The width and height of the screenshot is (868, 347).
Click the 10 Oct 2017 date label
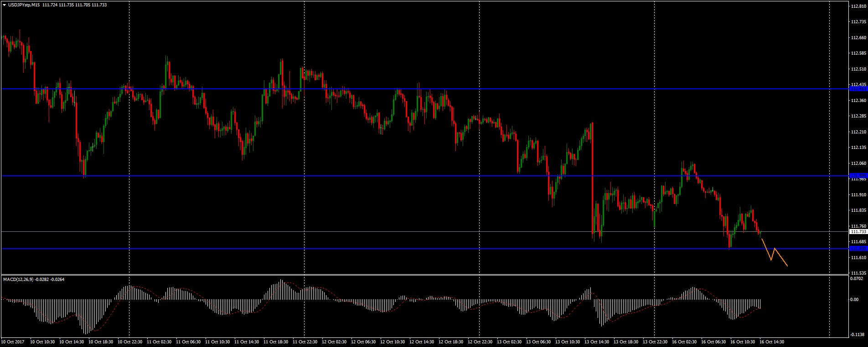pyautogui.click(x=12, y=342)
